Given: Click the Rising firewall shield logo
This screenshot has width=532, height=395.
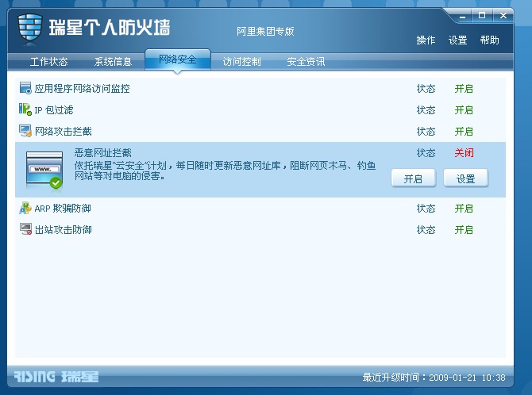Looking at the screenshot, I should 30,29.
